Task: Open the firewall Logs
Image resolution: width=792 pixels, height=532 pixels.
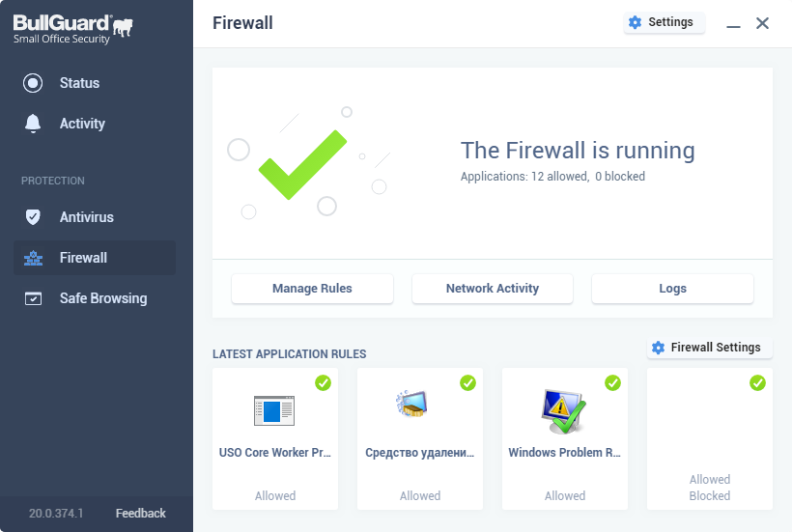Action: tap(672, 289)
